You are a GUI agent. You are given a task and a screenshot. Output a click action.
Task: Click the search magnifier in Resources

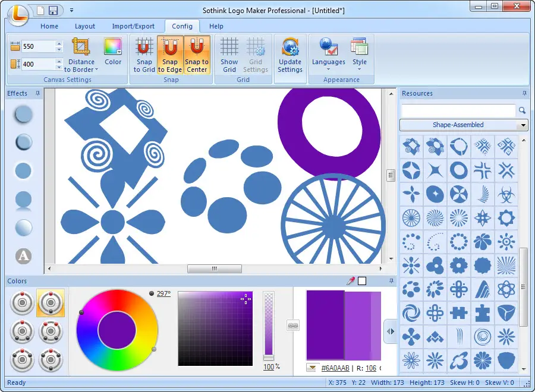click(x=522, y=110)
